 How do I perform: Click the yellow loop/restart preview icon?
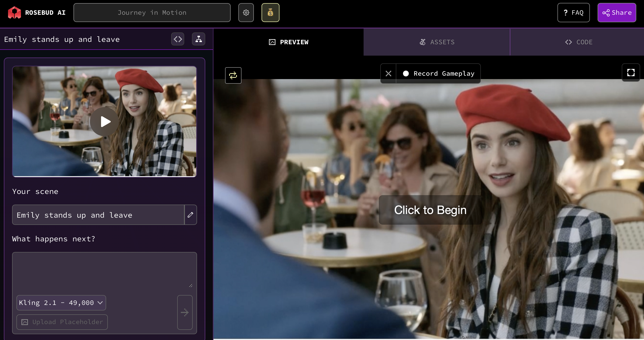[x=233, y=75]
